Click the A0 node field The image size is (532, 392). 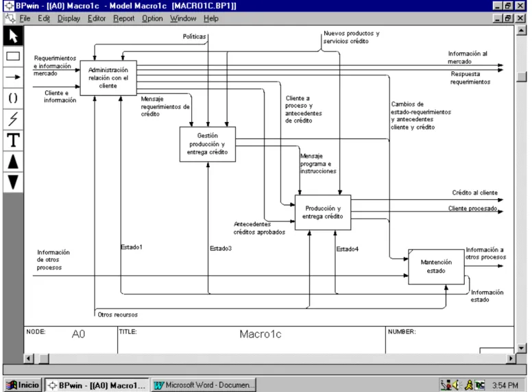78,334
